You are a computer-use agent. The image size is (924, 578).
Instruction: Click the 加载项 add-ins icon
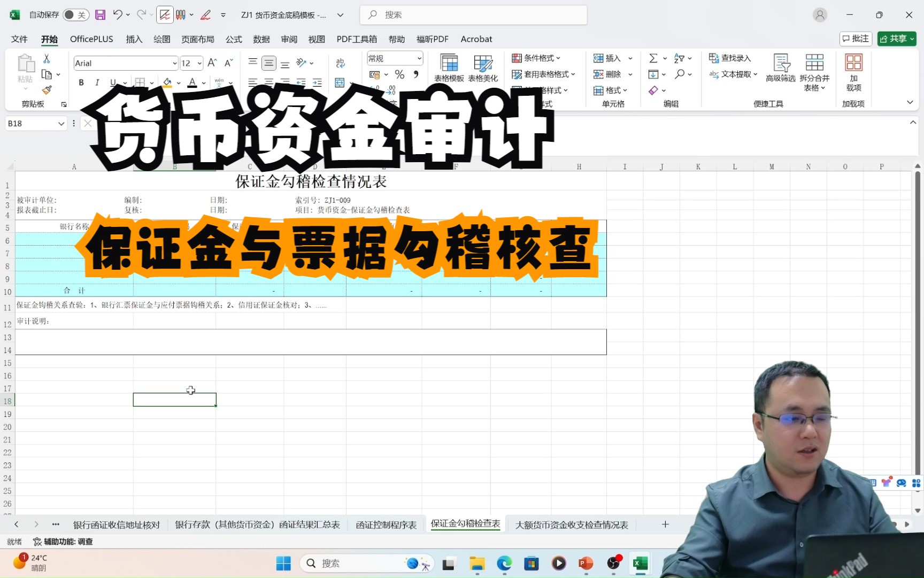coord(853,72)
